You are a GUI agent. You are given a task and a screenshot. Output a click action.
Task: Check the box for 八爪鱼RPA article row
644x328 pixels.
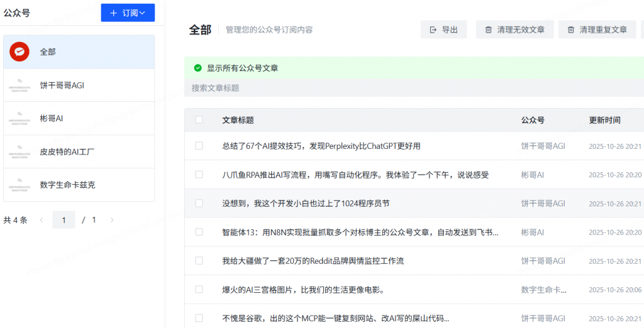point(199,175)
